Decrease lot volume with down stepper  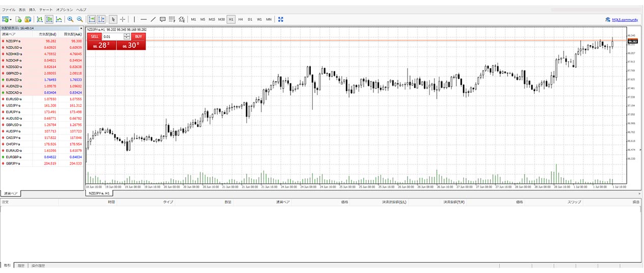[x=127, y=38]
